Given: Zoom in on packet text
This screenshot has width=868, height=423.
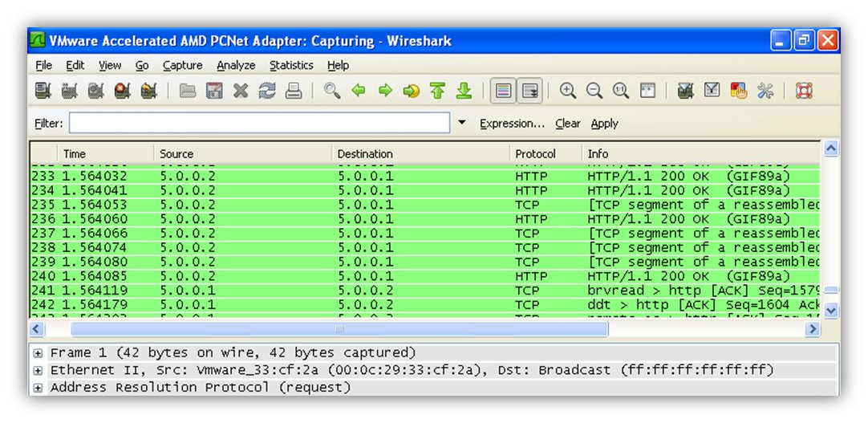Looking at the screenshot, I should click(568, 90).
